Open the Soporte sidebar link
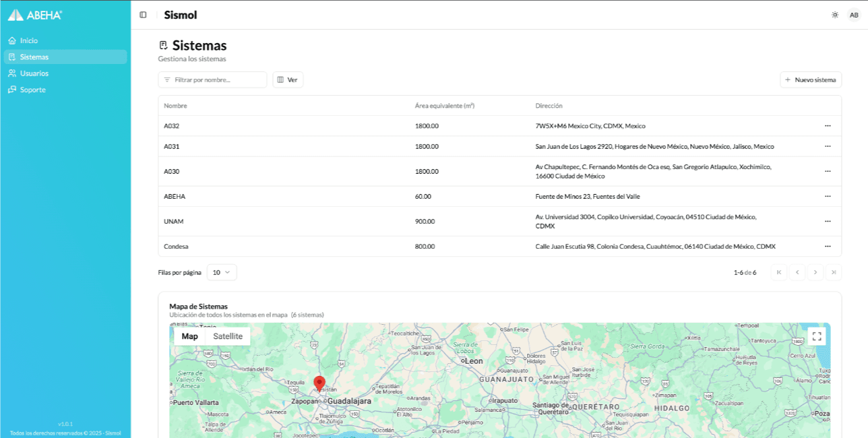 coord(32,90)
